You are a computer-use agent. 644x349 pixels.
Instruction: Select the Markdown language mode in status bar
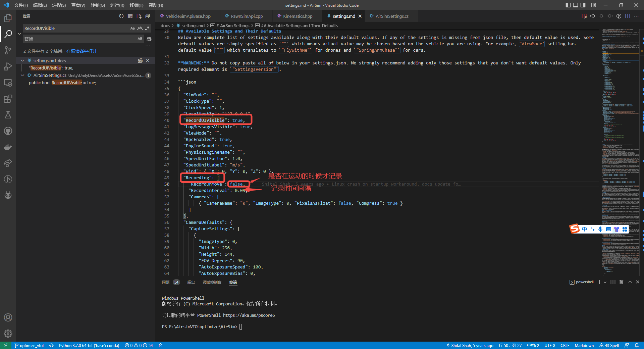click(x=584, y=345)
